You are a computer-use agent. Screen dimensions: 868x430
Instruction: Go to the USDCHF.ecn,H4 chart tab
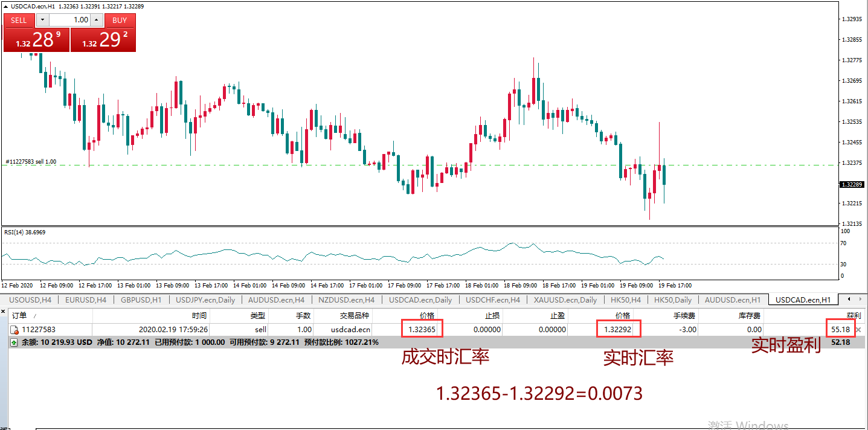pyautogui.click(x=493, y=300)
